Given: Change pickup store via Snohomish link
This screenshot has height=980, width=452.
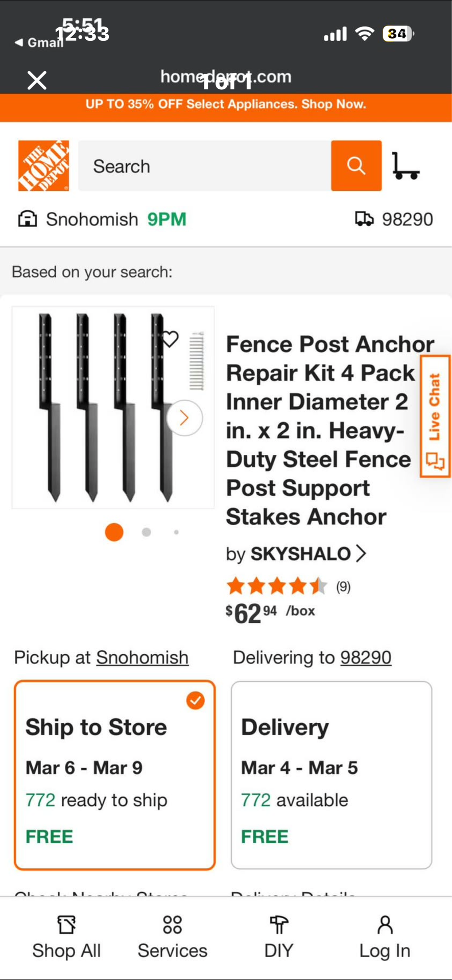Looking at the screenshot, I should click(142, 657).
